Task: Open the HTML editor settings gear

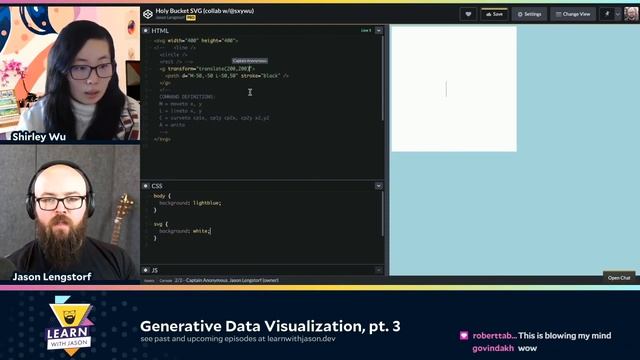Action: 146,31
